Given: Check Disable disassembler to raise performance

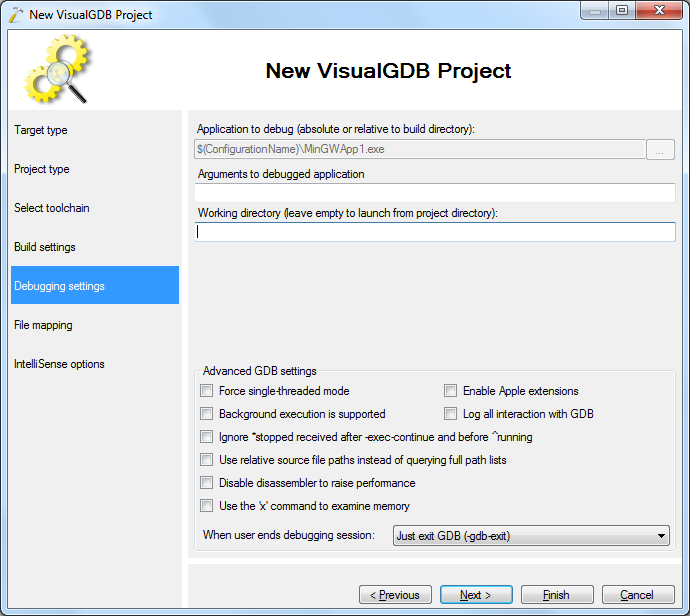Looking at the screenshot, I should (206, 483).
